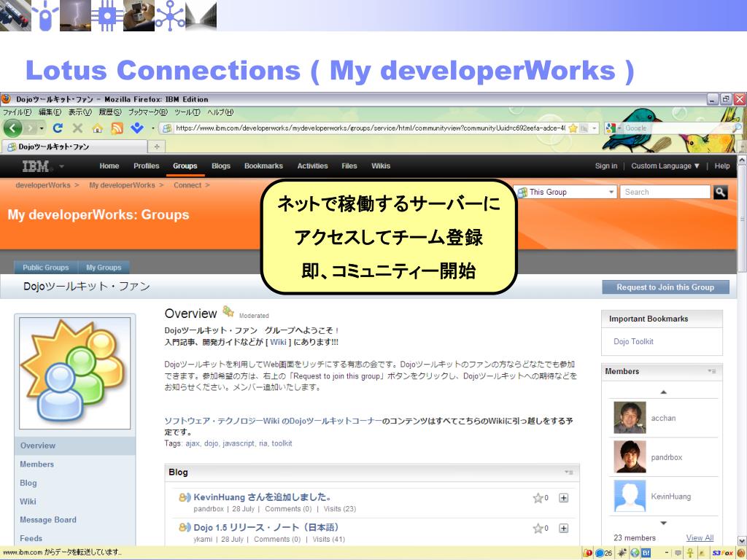This screenshot has height=560, width=747.
Task: Click the blue download arrow toolbar icon
Action: pos(136,128)
